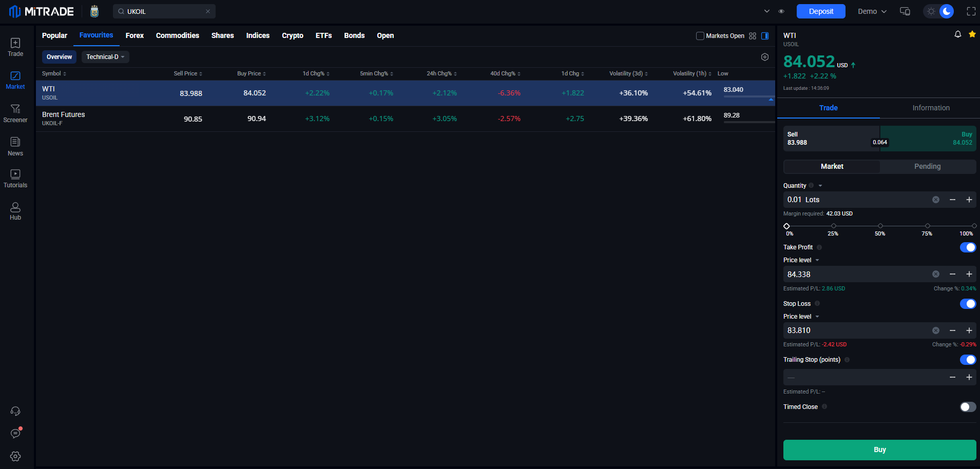
Task: Switch to grid view layout icon
Action: 753,36
